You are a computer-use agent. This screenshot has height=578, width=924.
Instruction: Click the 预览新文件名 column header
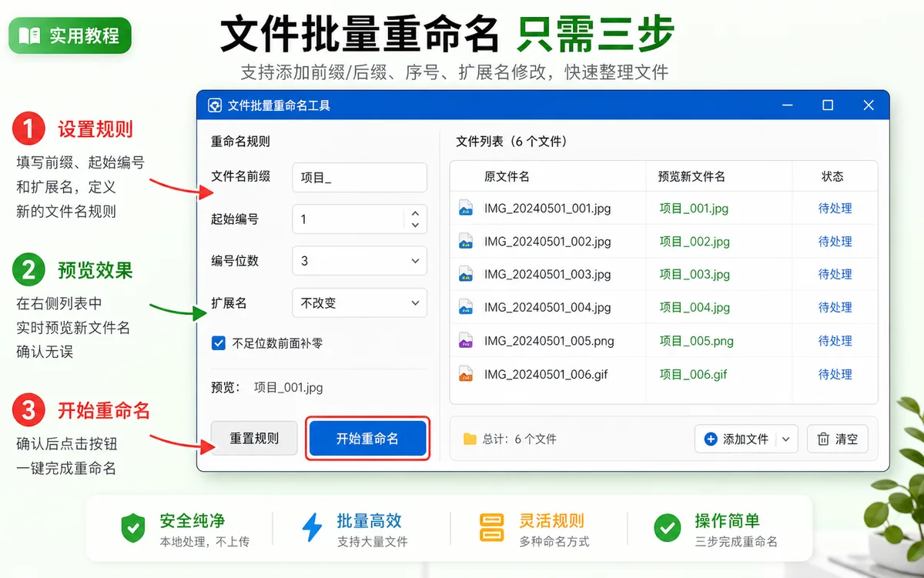pyautogui.click(x=691, y=176)
